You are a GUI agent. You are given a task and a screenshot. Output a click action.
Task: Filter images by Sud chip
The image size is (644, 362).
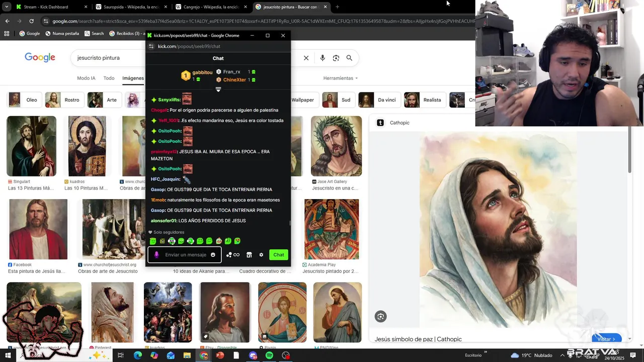(x=338, y=100)
